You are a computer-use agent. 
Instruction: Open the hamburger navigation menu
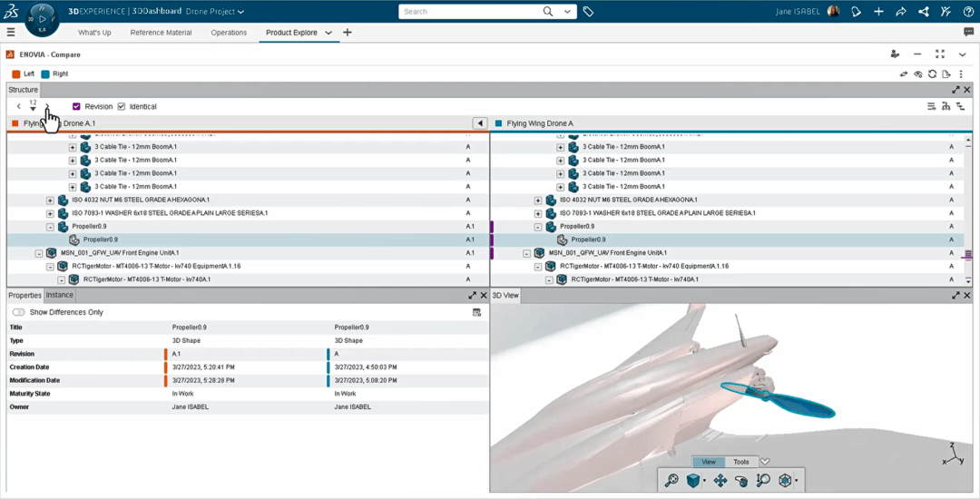(x=11, y=33)
